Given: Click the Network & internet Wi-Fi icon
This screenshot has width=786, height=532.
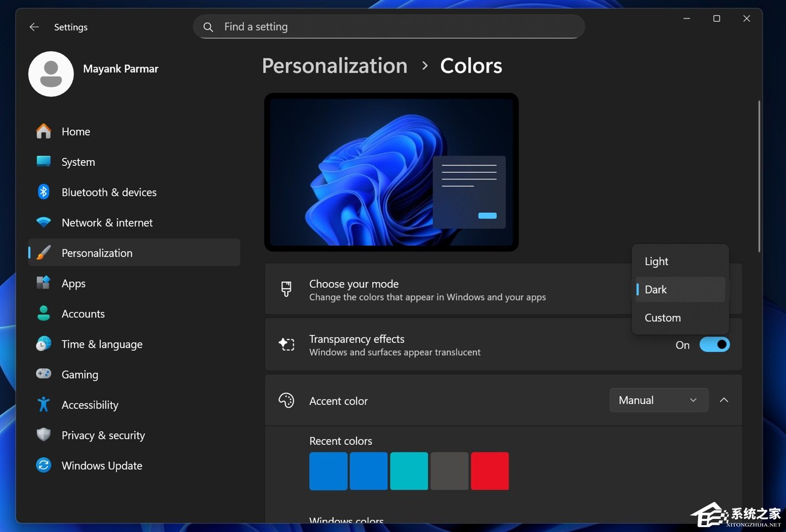Looking at the screenshot, I should (x=44, y=223).
